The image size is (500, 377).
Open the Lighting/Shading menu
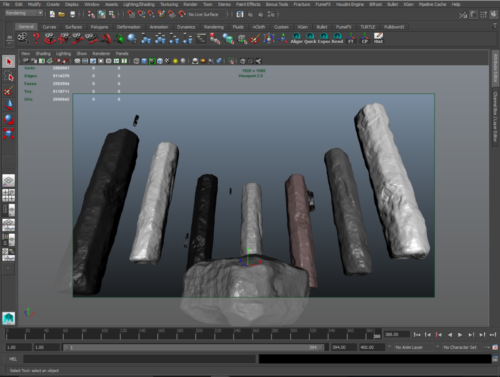(139, 4)
